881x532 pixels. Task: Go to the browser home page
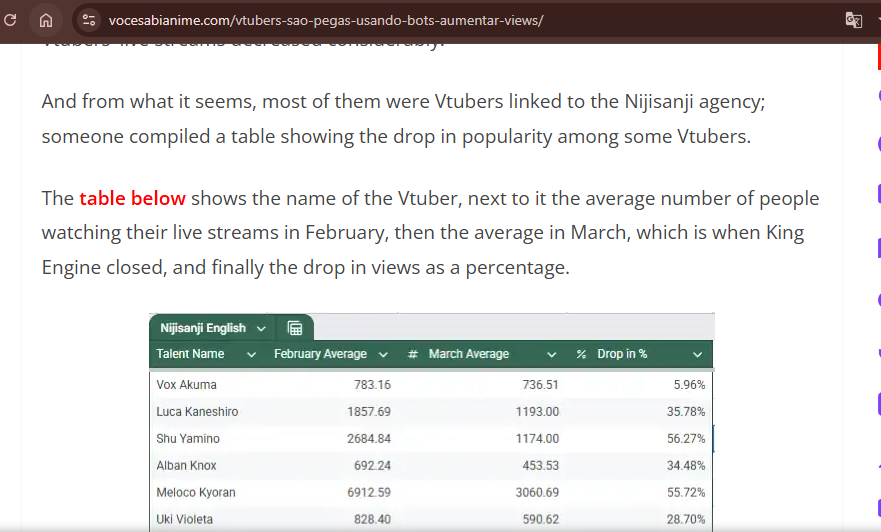pos(46,20)
